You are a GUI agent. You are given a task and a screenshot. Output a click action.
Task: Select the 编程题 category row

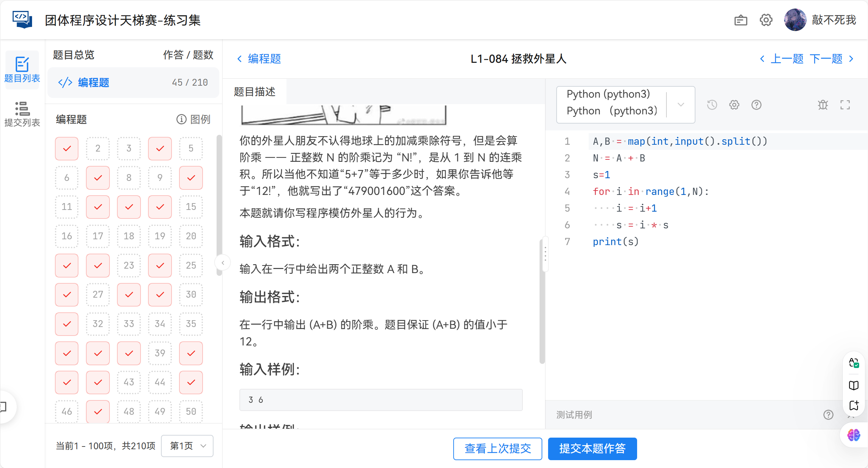coord(133,83)
